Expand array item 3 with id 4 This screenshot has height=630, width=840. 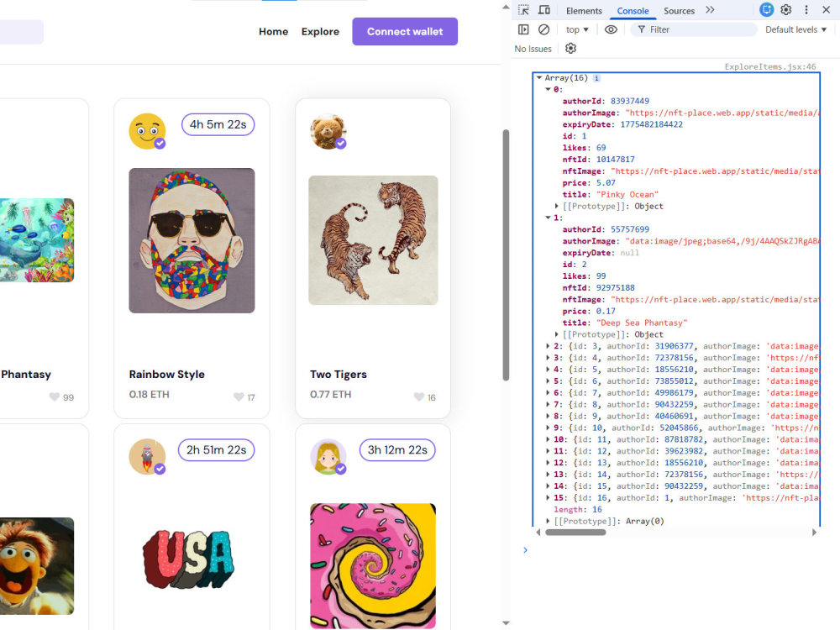(548, 358)
